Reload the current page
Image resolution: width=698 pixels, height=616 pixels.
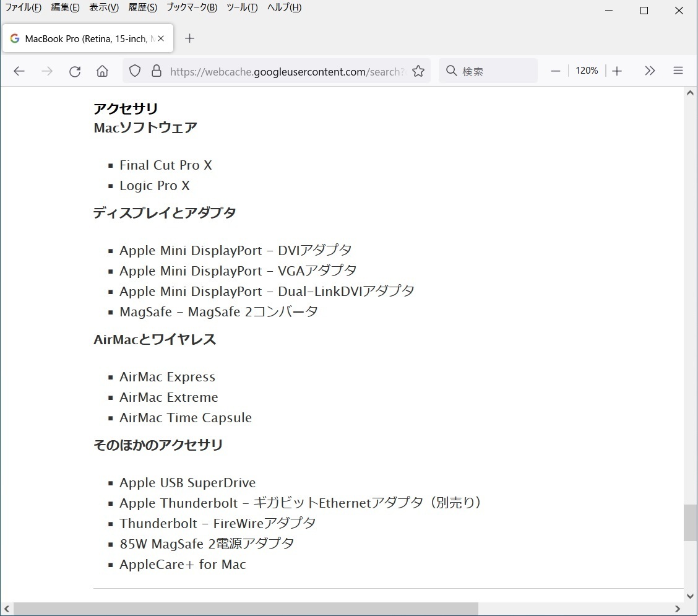click(x=75, y=71)
